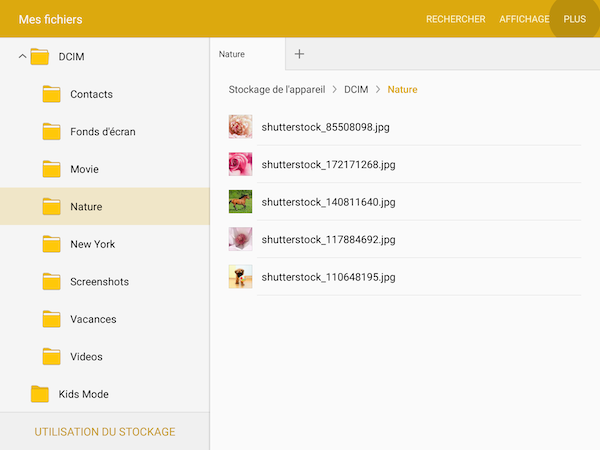Open thumbnail of shutterstock_85508098.jpg
Screen dimensions: 600x450
(240, 127)
